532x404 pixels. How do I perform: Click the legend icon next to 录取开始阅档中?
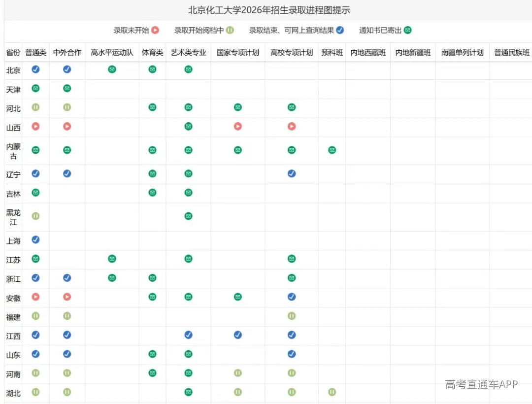coord(230,30)
